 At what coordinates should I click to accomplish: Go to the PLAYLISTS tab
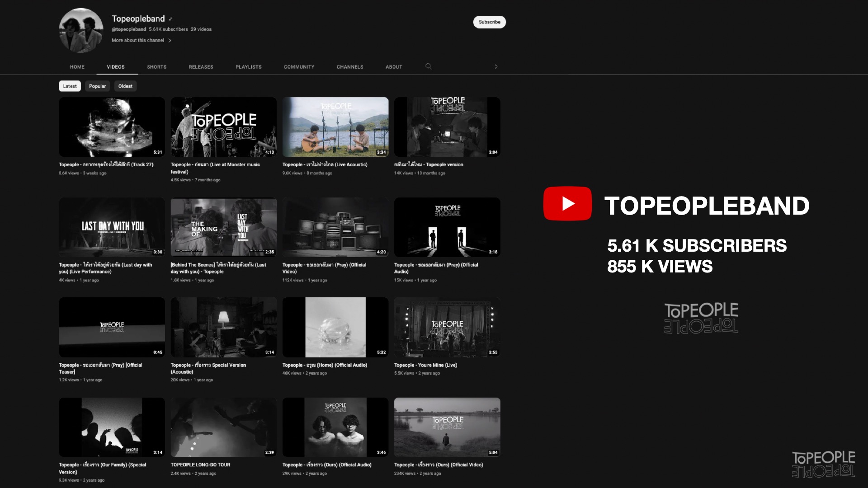point(249,67)
